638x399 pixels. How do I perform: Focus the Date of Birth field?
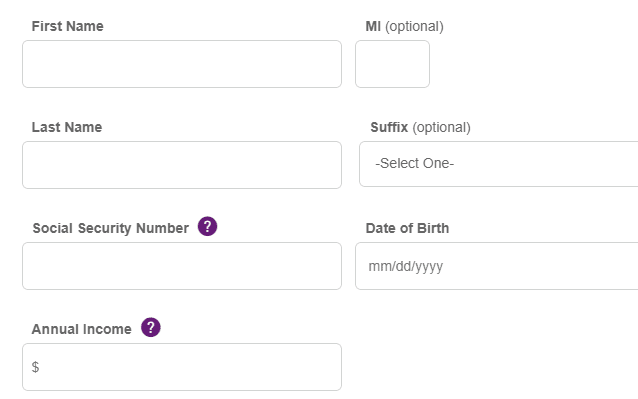point(496,266)
